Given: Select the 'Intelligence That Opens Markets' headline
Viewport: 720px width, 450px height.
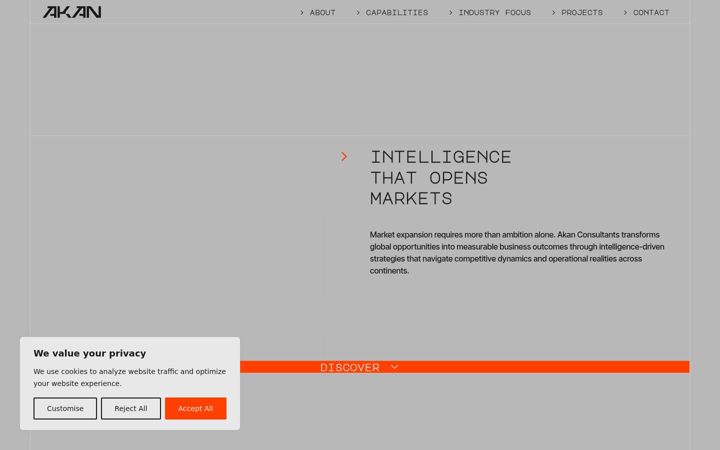Looking at the screenshot, I should click(x=441, y=178).
